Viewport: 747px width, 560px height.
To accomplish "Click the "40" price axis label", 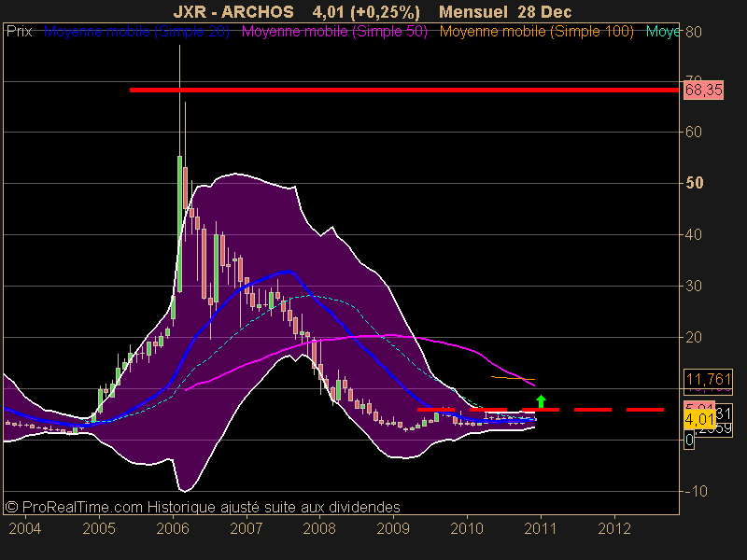I will tap(694, 235).
